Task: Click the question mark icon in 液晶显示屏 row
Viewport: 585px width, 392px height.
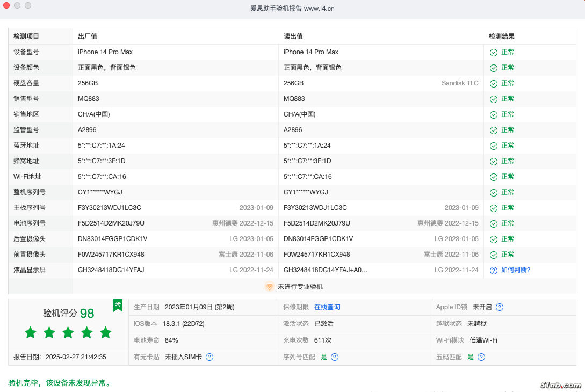Action: click(493, 271)
